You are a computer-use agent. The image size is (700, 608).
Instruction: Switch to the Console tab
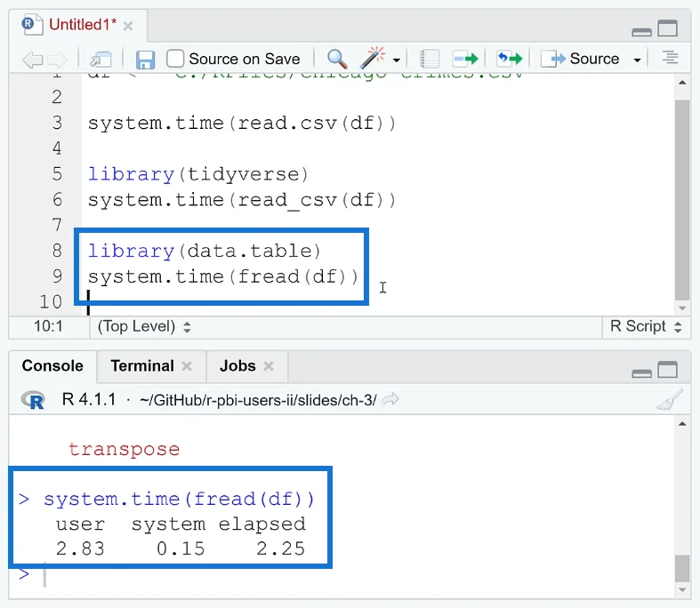(x=52, y=366)
